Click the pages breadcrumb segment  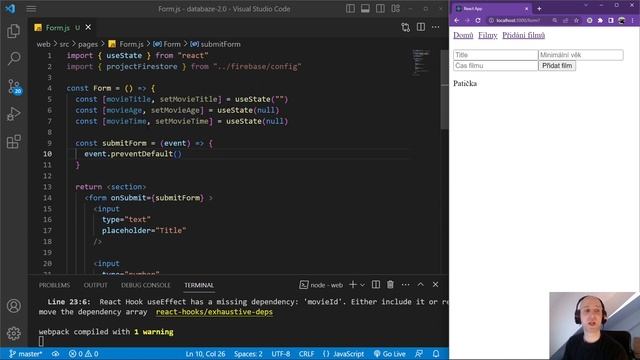(x=88, y=44)
